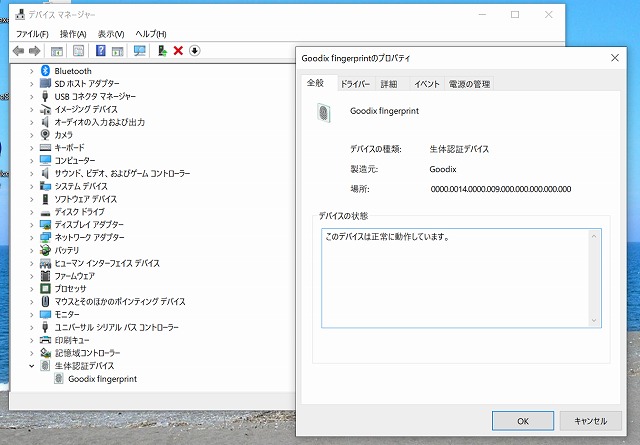The width and height of the screenshot is (640, 445).
Task: Expand the SD ホスト アダプター node
Action: click(31, 84)
